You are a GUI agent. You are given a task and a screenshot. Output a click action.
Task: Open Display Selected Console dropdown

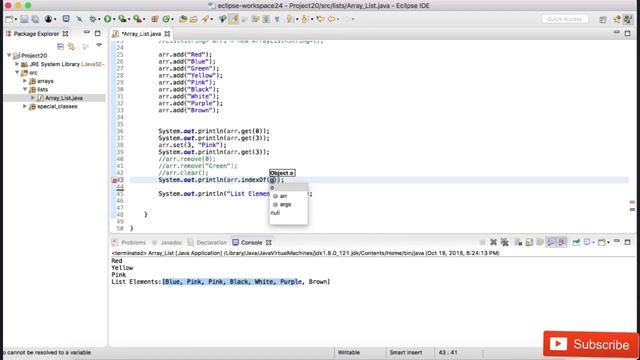coord(593,242)
